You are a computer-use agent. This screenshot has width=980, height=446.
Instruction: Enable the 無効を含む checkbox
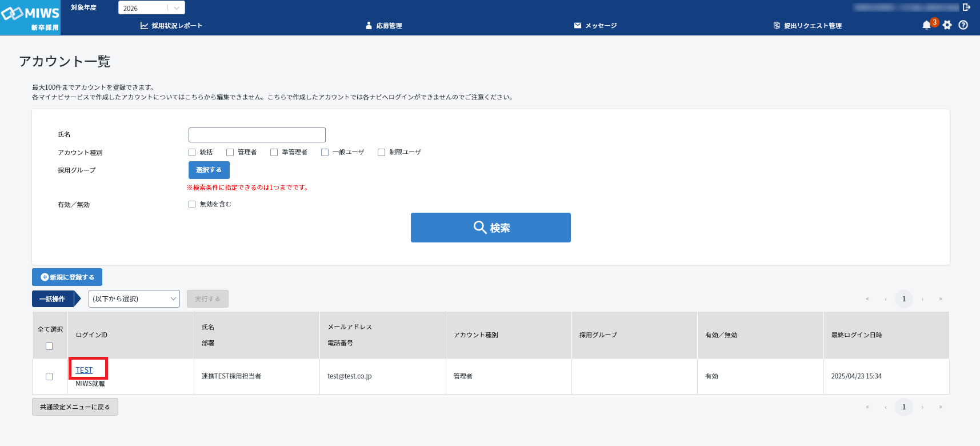(192, 204)
